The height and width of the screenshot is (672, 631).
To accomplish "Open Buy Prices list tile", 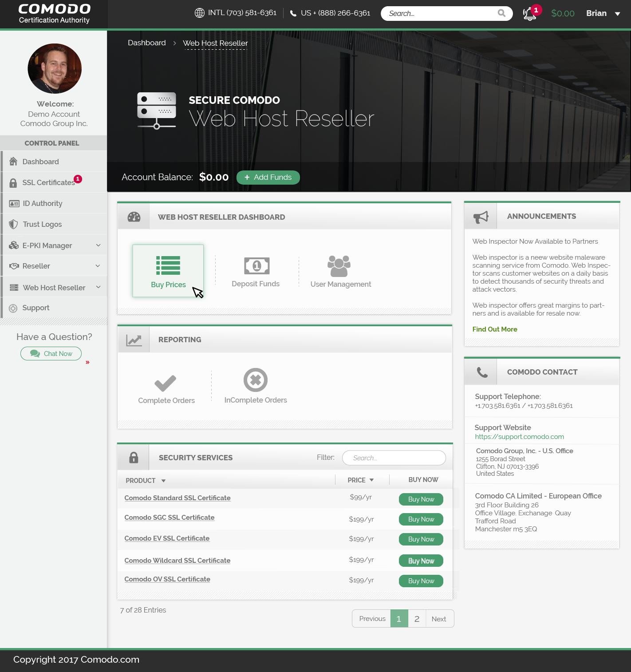I will click(x=168, y=271).
